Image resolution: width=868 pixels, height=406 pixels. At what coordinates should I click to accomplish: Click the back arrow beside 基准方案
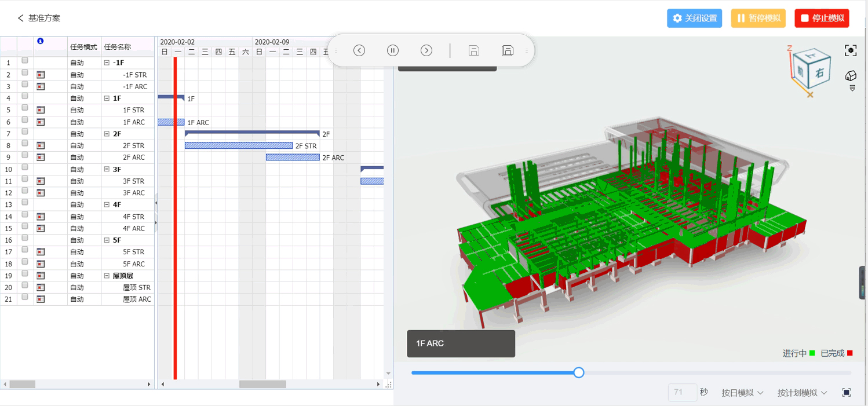click(21, 18)
